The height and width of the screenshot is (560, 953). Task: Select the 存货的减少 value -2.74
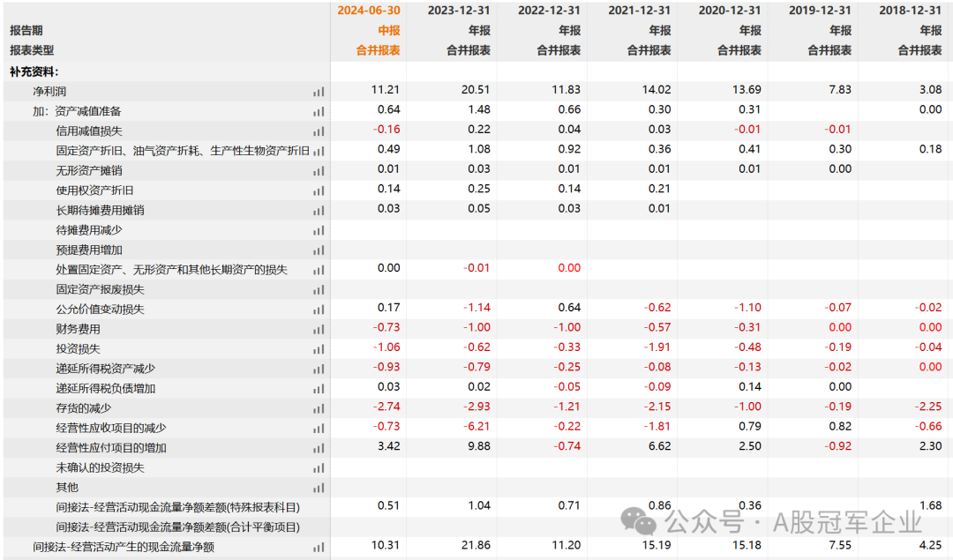[x=386, y=407]
